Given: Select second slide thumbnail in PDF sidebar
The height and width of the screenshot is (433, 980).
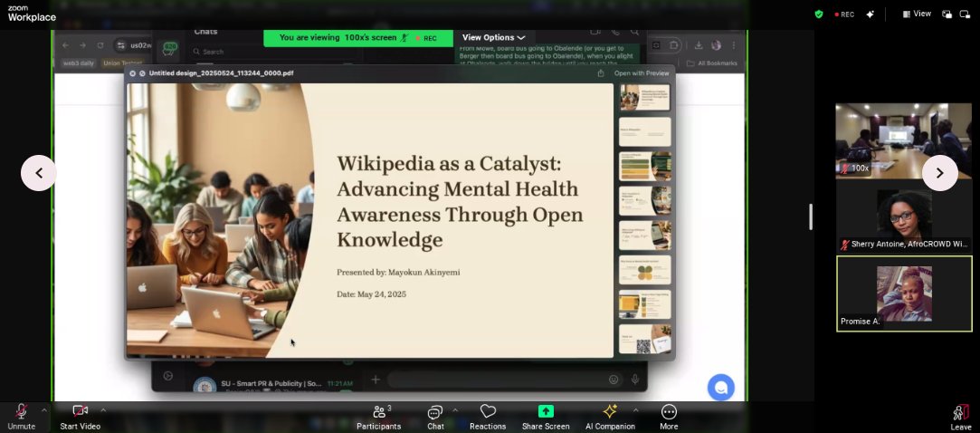Looking at the screenshot, I should pyautogui.click(x=645, y=132).
